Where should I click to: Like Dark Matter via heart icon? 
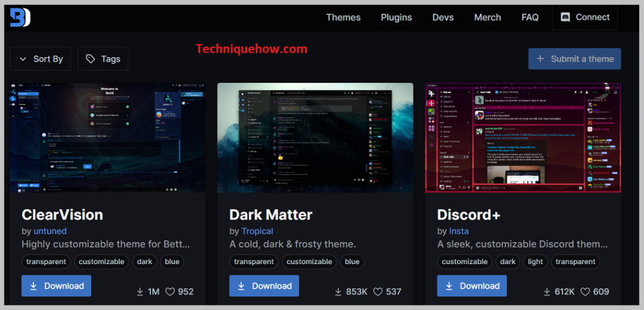click(378, 292)
